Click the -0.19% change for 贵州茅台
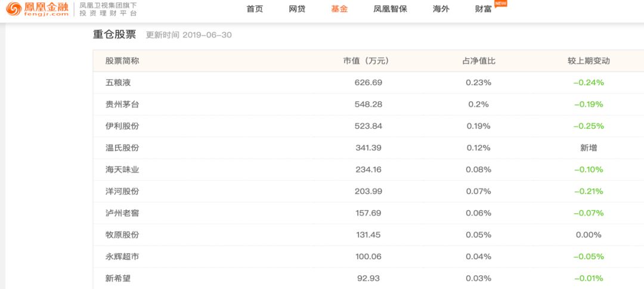 [589, 104]
